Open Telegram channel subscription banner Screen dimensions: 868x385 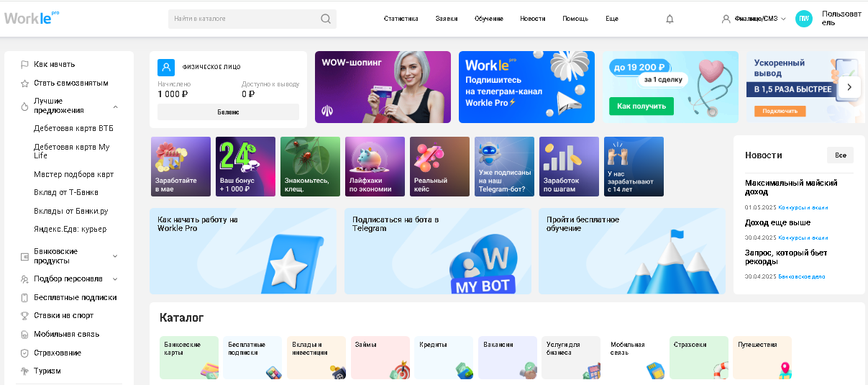coord(526,87)
